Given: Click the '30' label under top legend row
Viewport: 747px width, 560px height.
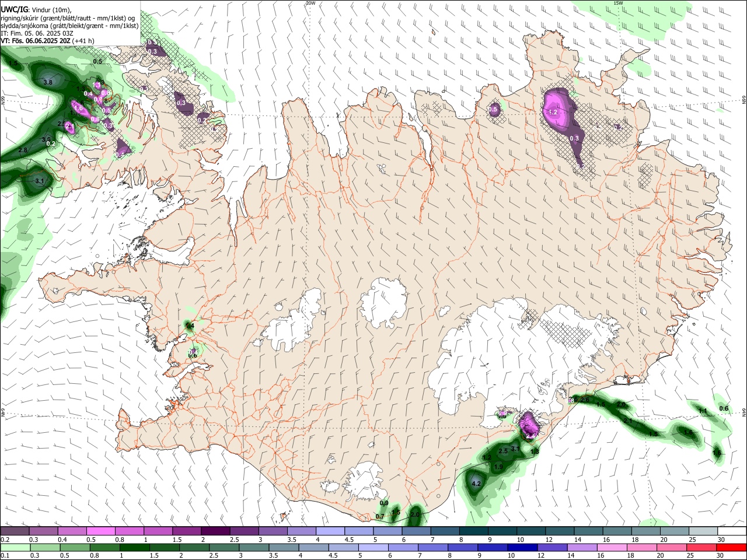Looking at the screenshot, I should [721, 540].
